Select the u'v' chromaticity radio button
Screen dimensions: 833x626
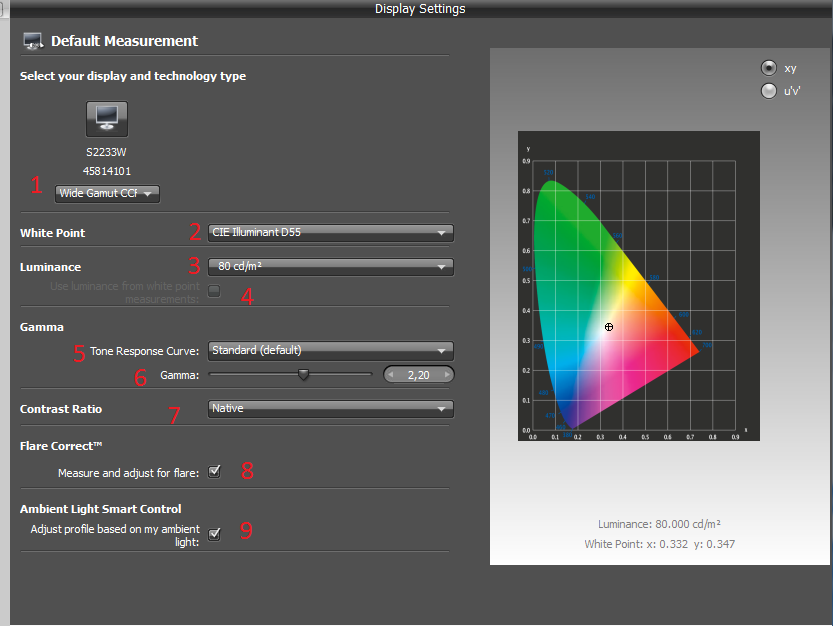point(768,91)
